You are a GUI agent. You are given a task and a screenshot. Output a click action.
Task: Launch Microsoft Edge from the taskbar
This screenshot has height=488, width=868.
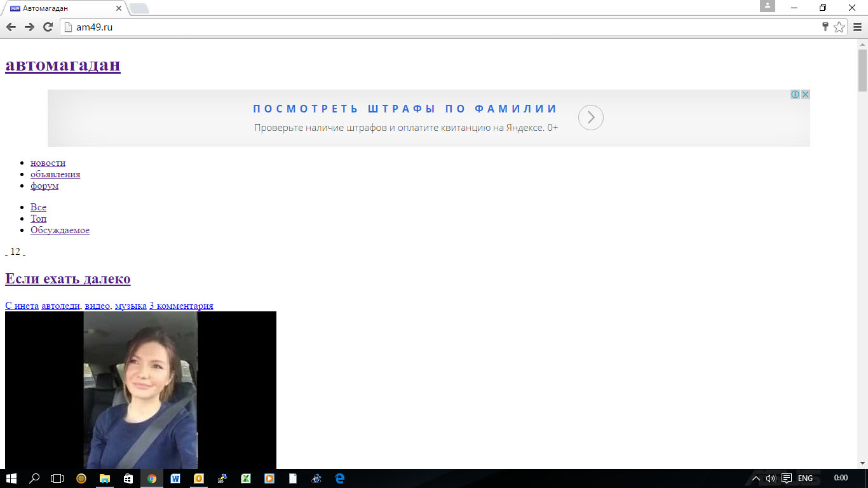point(340,478)
